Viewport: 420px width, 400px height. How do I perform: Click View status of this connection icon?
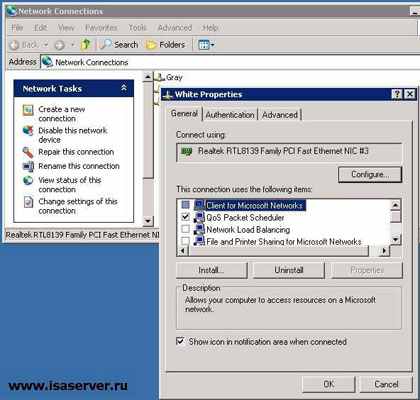pyautogui.click(x=28, y=181)
